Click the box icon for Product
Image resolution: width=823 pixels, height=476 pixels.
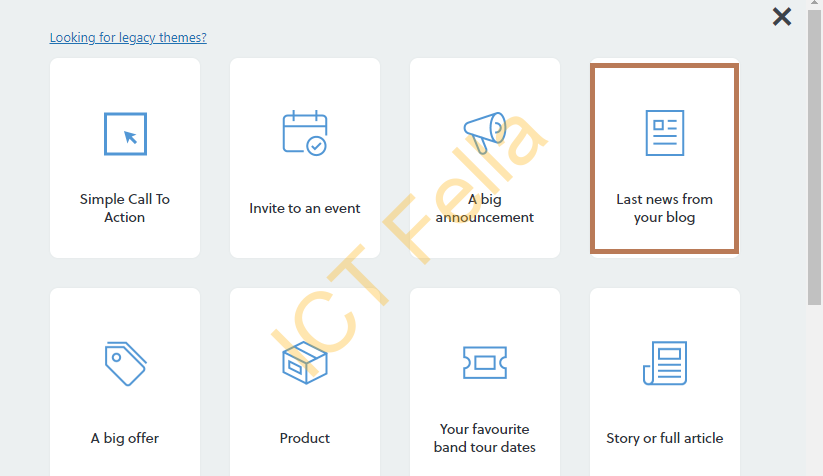[x=305, y=363]
